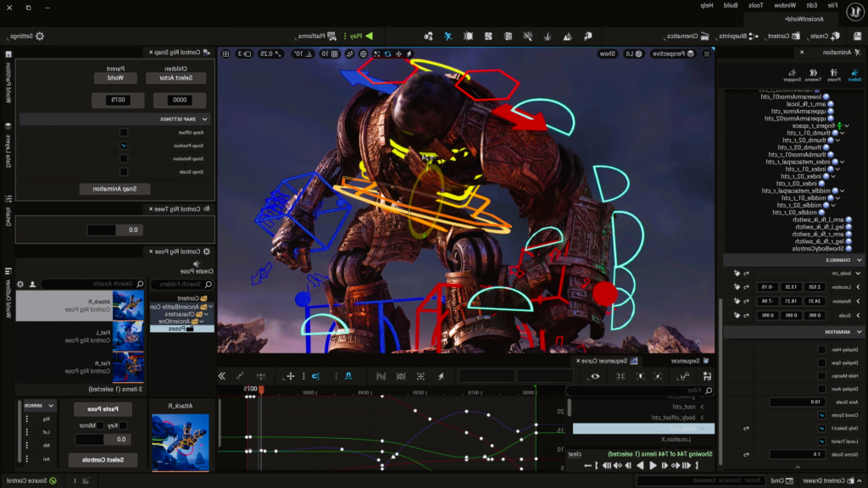Click Create Pose in Control Rig Pose
Screen dimensions: 868x488
[x=196, y=268]
